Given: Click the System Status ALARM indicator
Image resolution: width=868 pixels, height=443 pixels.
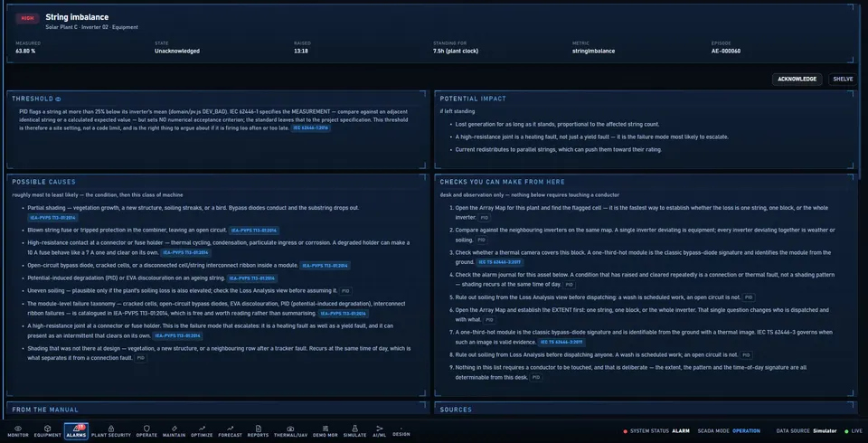Looking at the screenshot, I should (656, 431).
